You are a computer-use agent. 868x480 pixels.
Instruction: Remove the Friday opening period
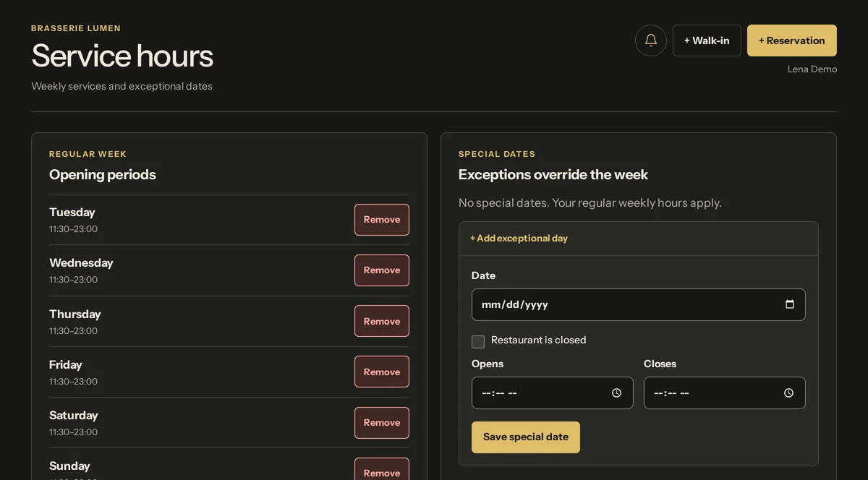tap(382, 372)
